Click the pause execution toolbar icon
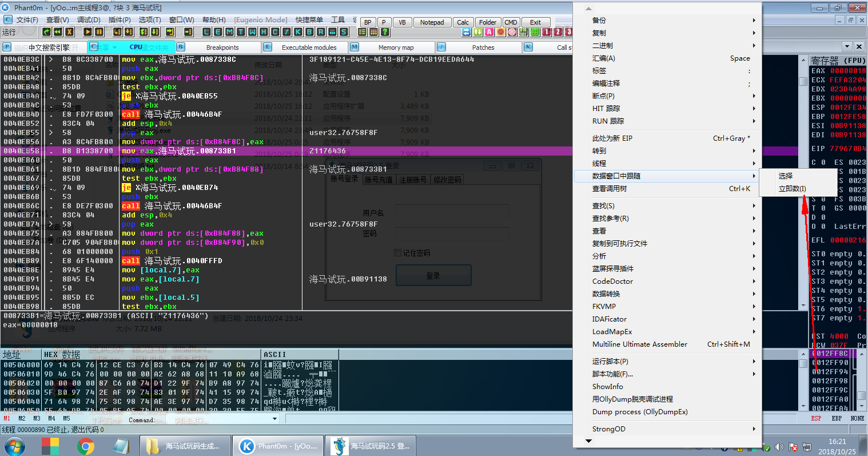This screenshot has height=456, width=868. (99, 32)
